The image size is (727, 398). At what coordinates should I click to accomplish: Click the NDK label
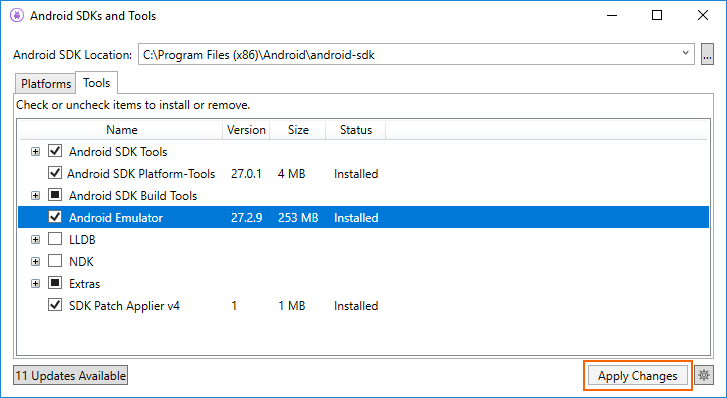click(x=81, y=262)
